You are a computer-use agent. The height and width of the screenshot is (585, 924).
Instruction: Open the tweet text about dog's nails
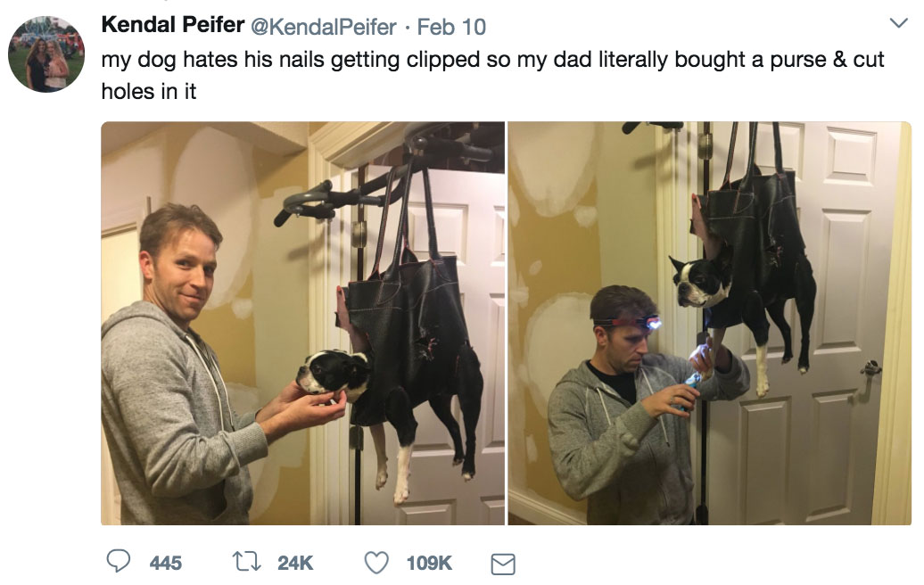[492, 75]
